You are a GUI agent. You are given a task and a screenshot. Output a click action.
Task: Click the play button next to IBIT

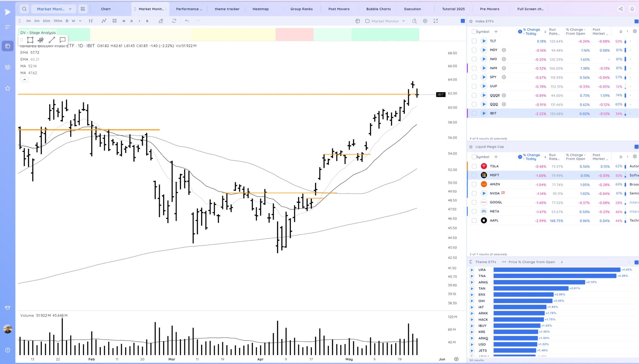[x=483, y=113]
